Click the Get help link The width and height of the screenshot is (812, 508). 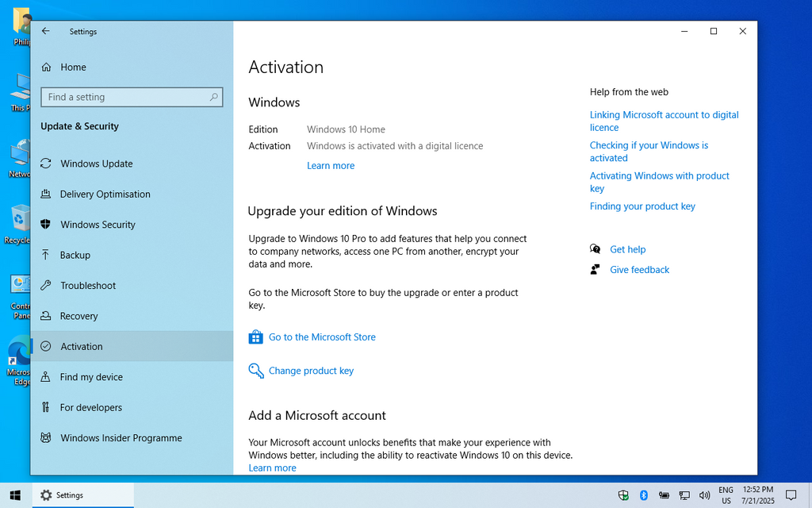point(628,249)
